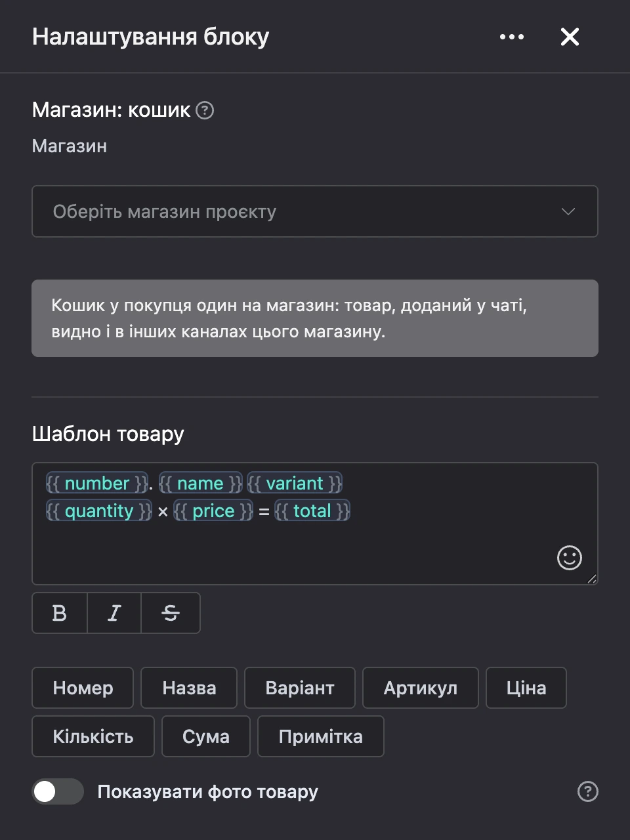Click help icon next to Магазин: кошик
This screenshot has height=840, width=630.
click(x=205, y=110)
